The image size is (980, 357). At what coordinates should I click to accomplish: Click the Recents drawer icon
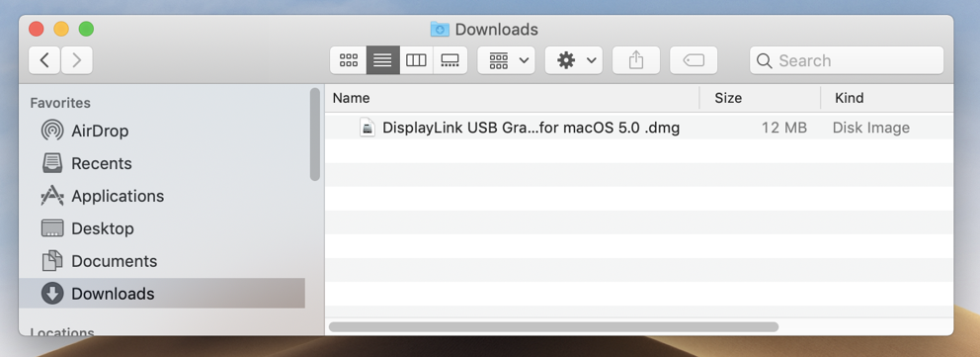(52, 163)
